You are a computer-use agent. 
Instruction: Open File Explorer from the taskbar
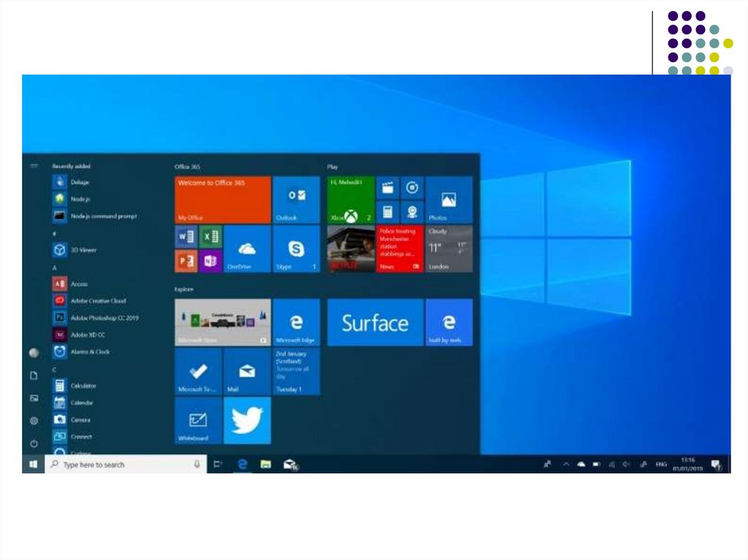[266, 464]
